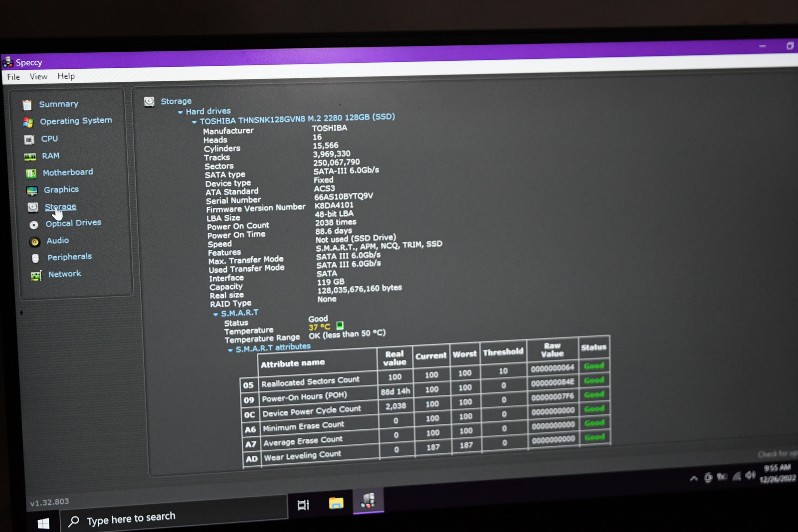Viewport: 798px width, 532px height.
Task: Click the Summary clipboard icon in sidebar
Action: coord(27,105)
